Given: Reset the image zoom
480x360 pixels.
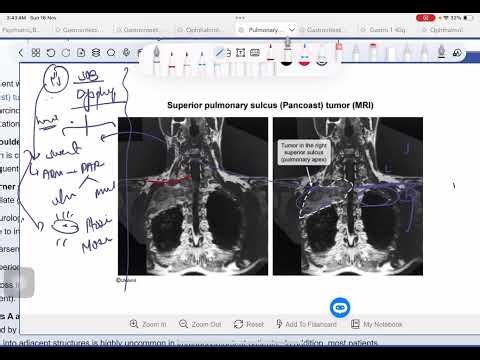Looking at the screenshot, I should [x=249, y=324].
